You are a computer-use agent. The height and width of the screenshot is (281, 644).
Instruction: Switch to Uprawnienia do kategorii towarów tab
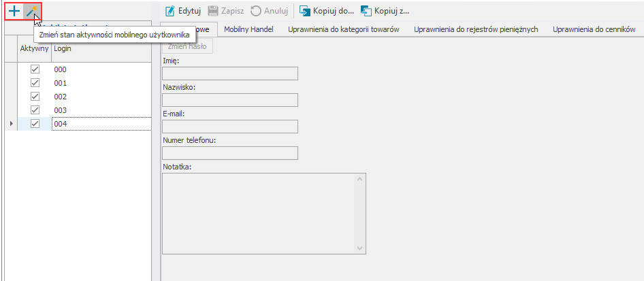tap(343, 29)
